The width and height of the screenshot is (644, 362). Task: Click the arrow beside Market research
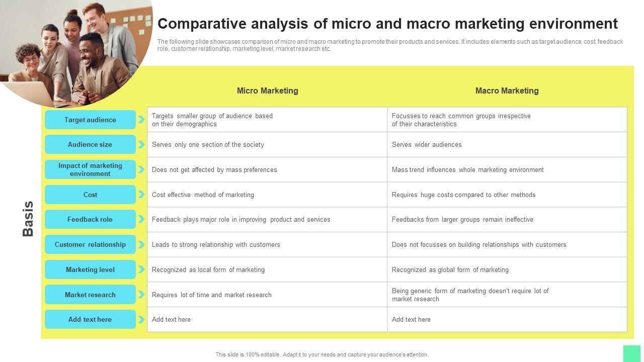coord(141,295)
